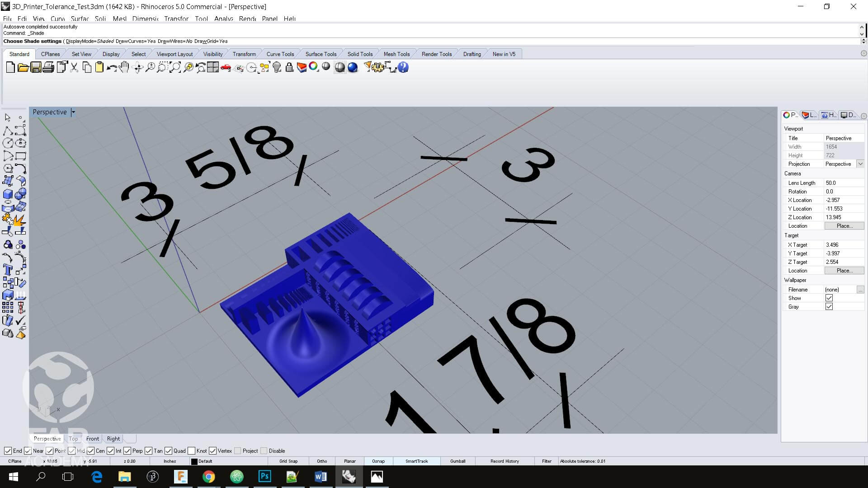The height and width of the screenshot is (488, 868).
Task: Click the camera Location Place button
Action: (844, 226)
